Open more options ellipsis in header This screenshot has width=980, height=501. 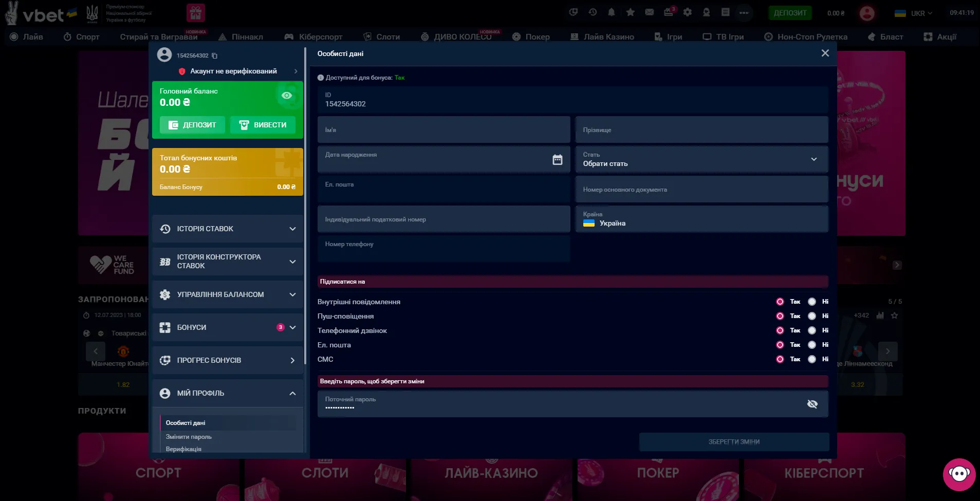(744, 13)
